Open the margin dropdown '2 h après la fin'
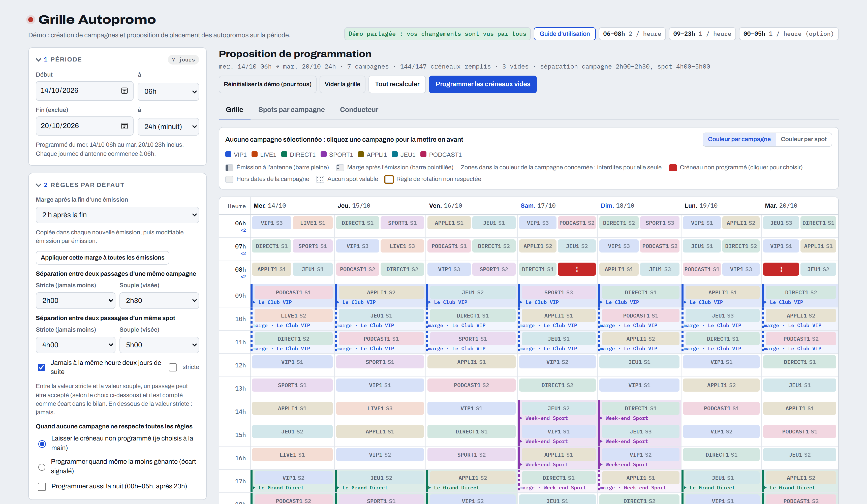867x504 pixels. pyautogui.click(x=117, y=215)
